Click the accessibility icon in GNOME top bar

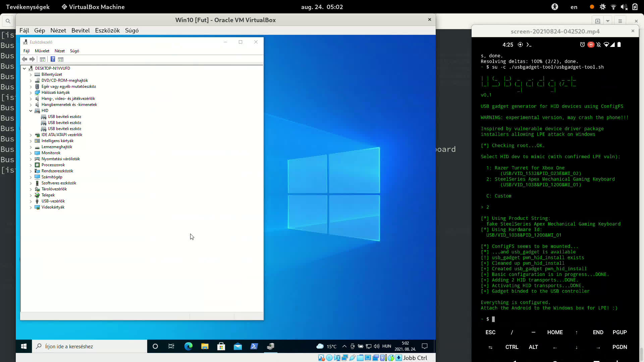pos(555,7)
